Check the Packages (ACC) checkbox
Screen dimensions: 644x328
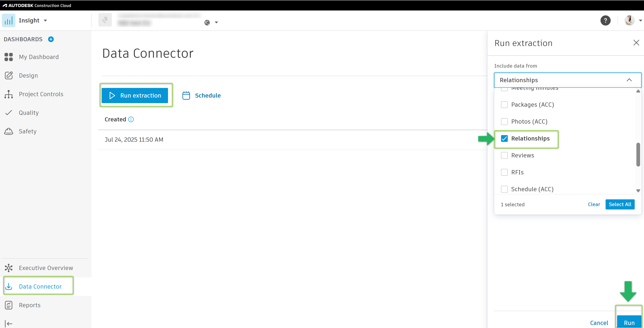(504, 105)
